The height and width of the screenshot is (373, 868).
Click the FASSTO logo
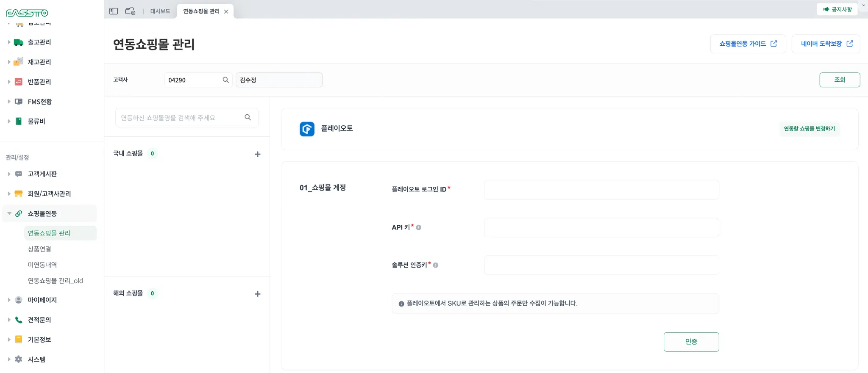click(27, 13)
